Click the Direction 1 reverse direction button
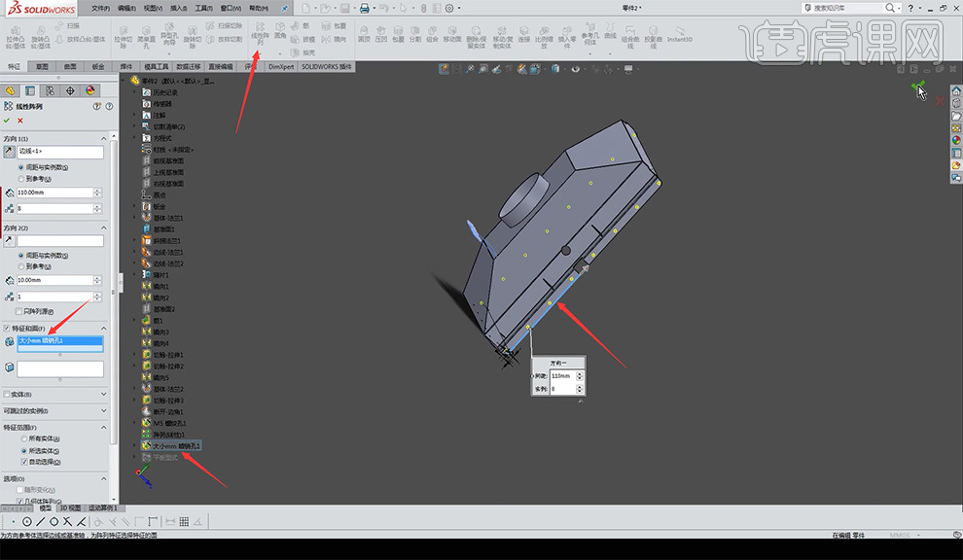This screenshot has height=560, width=963. tap(10, 153)
